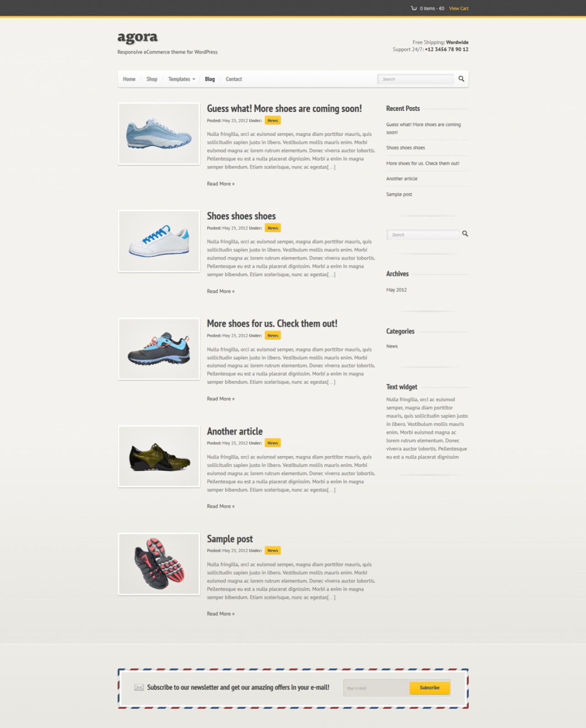The width and height of the screenshot is (586, 728).
Task: Click the sidebar search magnifier icon
Action: pos(465,234)
